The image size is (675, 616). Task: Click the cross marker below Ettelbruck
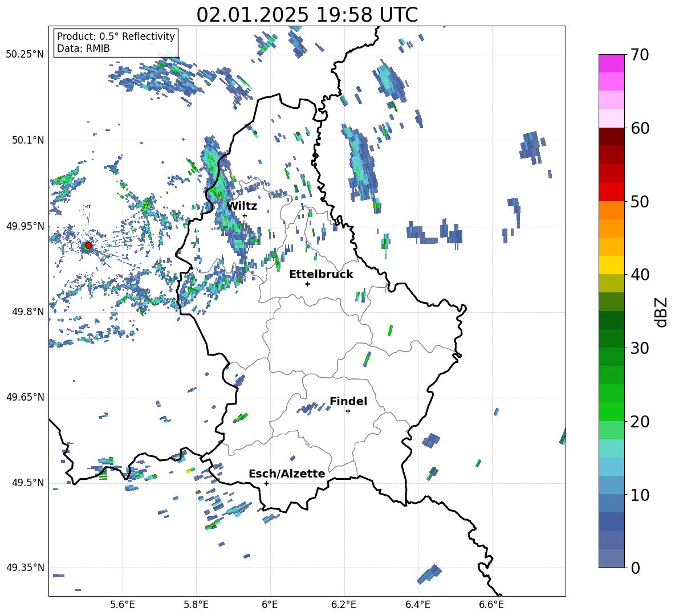coord(307,284)
